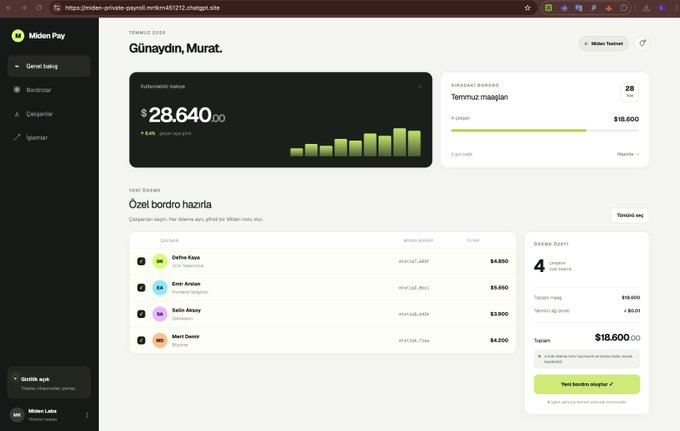
Task: Open the Çalışanlar sidebar page
Action: click(49, 114)
